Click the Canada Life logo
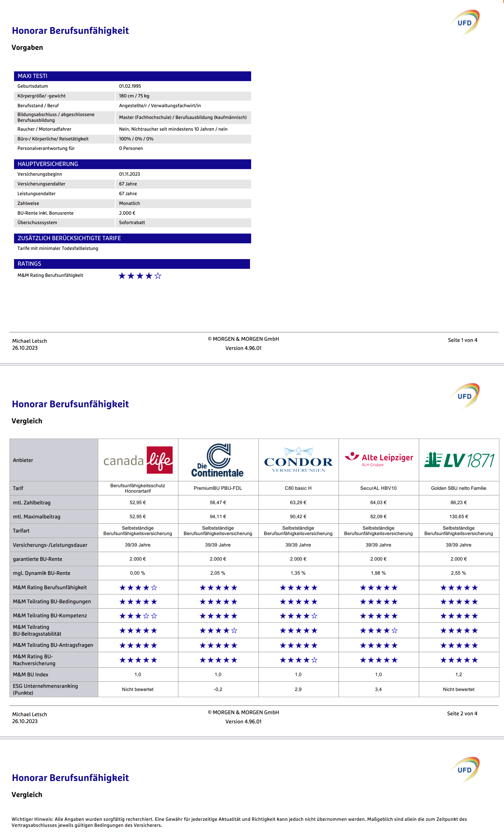Image resolution: width=504 pixels, height=838 pixels. (138, 460)
